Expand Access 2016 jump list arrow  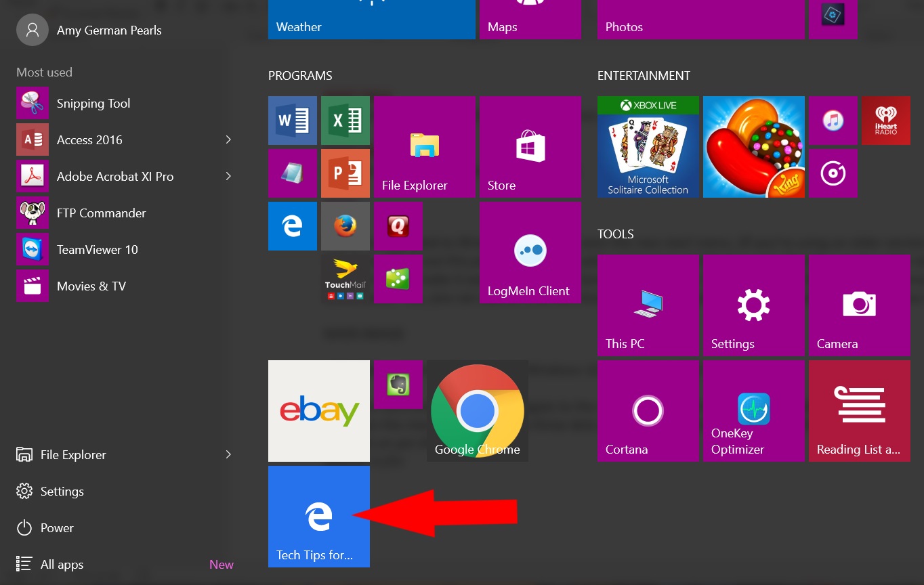(x=228, y=139)
